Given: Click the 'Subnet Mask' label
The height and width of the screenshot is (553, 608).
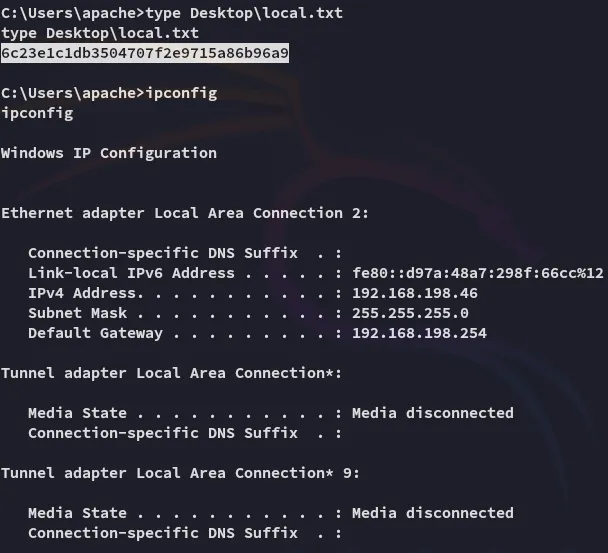Looking at the screenshot, I should click(x=77, y=312).
